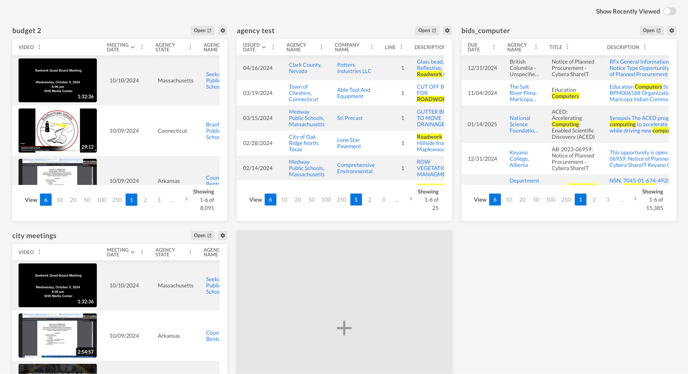Set view to 10 rows in bids_computer
This screenshot has height=374, width=688.
509,200
